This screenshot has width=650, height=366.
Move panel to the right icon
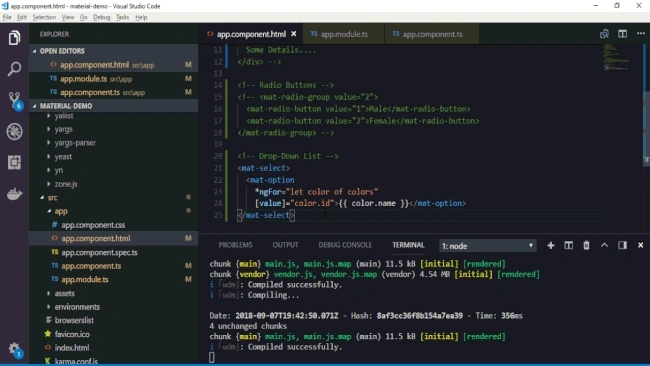[622, 245]
